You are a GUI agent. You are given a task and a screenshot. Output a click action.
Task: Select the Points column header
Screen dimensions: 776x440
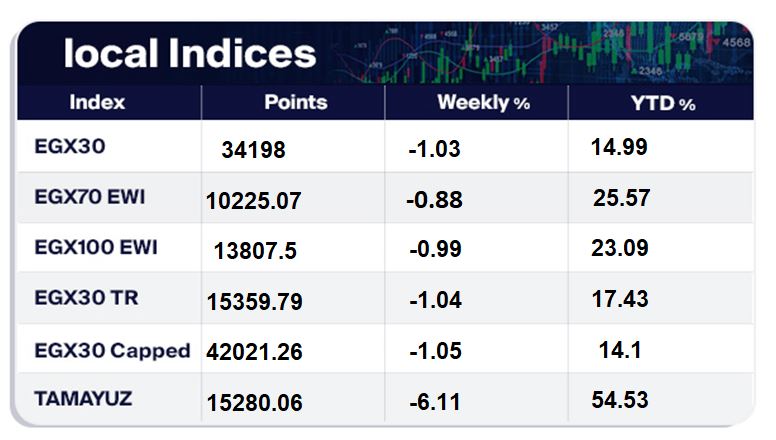(x=295, y=102)
